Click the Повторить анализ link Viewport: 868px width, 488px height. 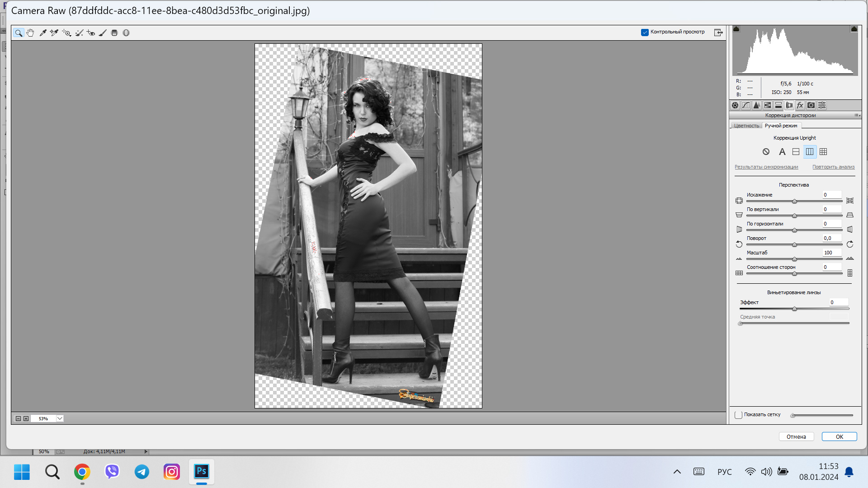coord(833,167)
